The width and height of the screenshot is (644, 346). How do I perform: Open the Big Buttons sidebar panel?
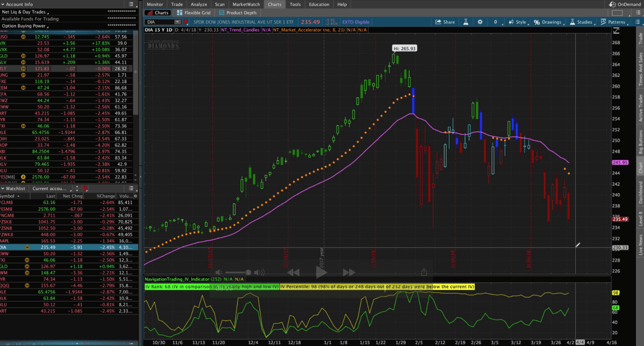(640, 142)
